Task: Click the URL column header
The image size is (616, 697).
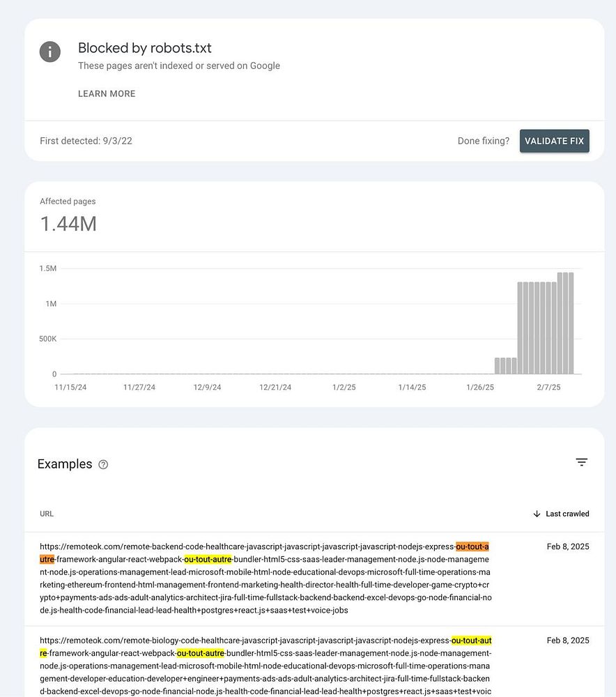Action: pos(47,514)
